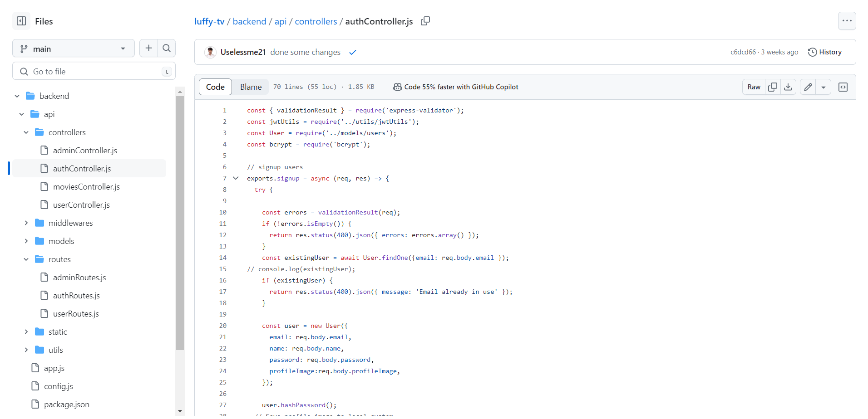Collapse the routes folder
The image size is (868, 419).
coord(26,259)
